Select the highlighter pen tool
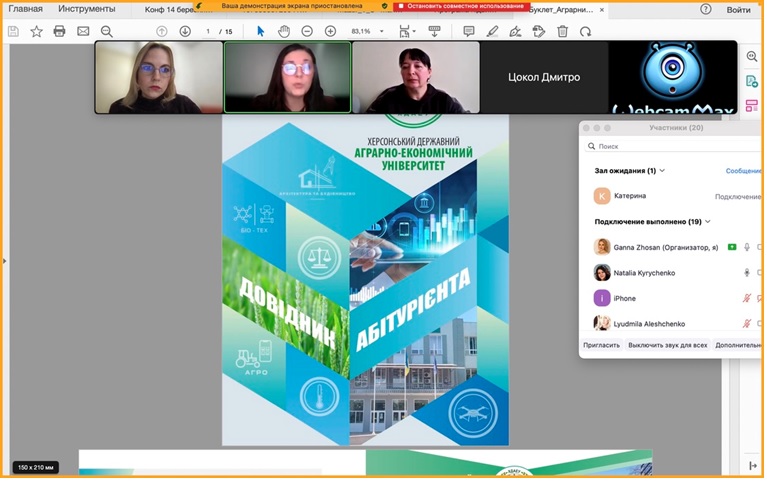The height and width of the screenshot is (481, 767). click(492, 31)
